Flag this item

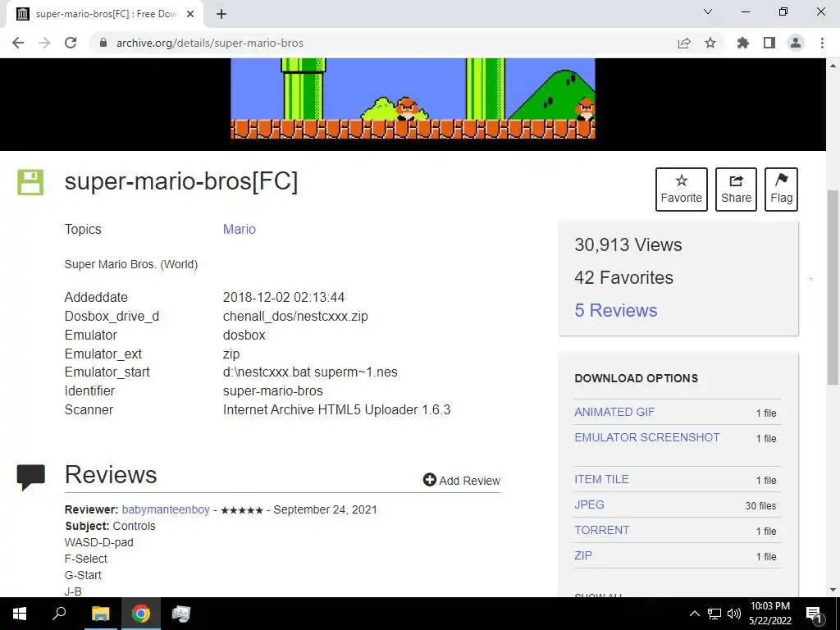(x=781, y=189)
